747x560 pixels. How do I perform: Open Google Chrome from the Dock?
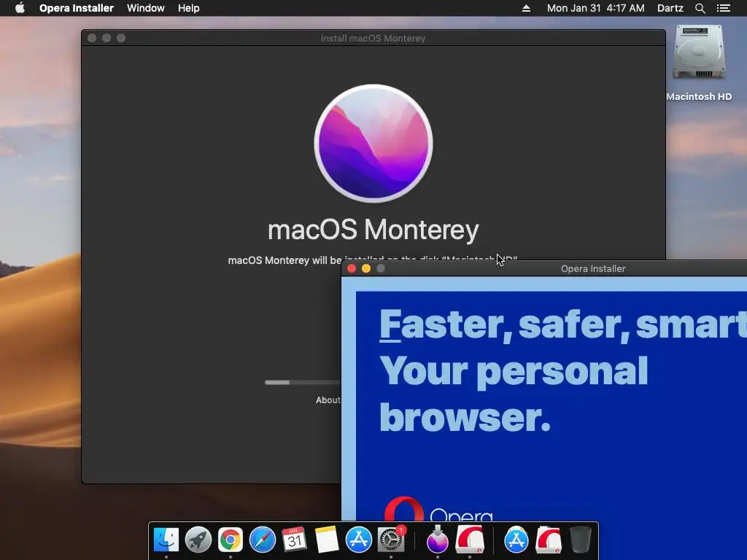pyautogui.click(x=230, y=540)
